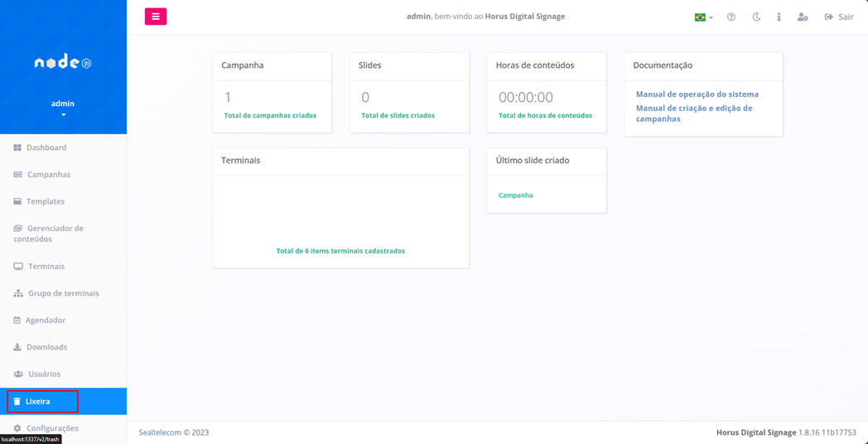This screenshot has height=444, width=868.
Task: Select Gerenciador de conteúdos menu item
Action: coord(55,234)
